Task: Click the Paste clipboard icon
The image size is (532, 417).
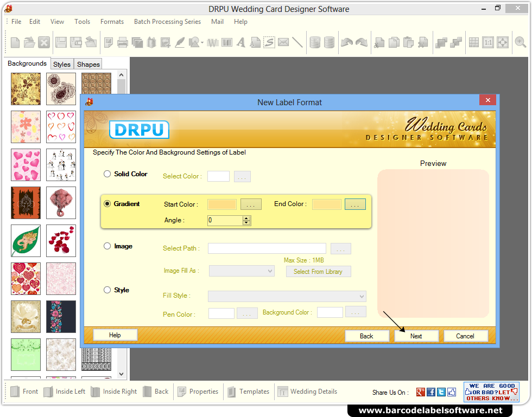Action: coord(408,43)
